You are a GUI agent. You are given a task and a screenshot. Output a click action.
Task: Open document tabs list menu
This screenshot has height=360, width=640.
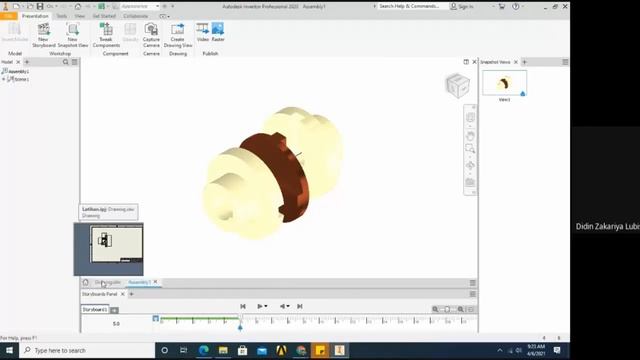coord(473,282)
